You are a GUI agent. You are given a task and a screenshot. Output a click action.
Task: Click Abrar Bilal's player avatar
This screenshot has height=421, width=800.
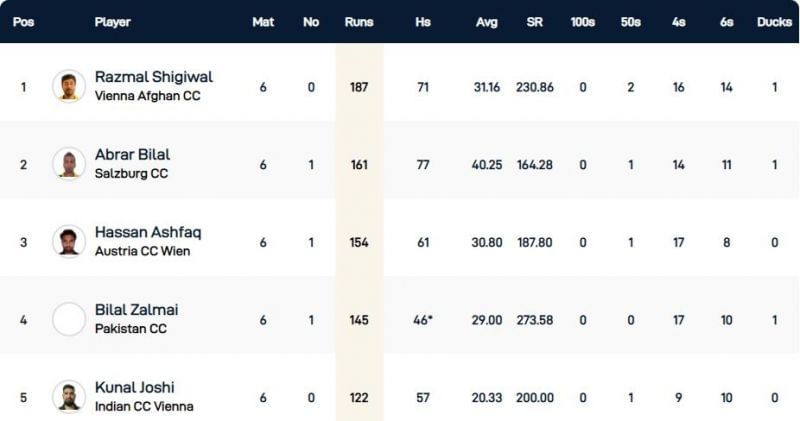pos(69,164)
